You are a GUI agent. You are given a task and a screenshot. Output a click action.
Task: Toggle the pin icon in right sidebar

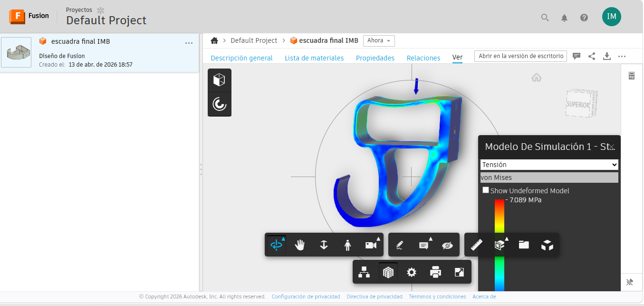tap(630, 282)
